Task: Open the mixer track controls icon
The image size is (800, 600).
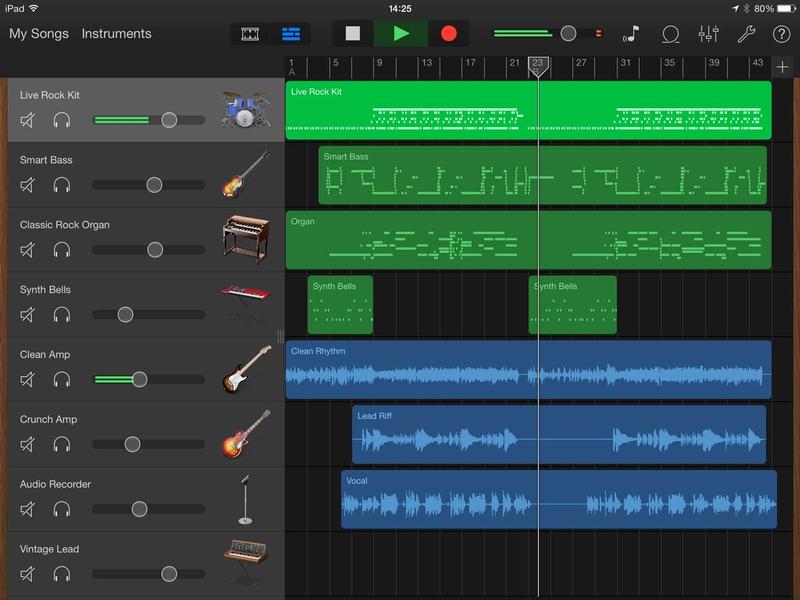Action: pos(708,34)
